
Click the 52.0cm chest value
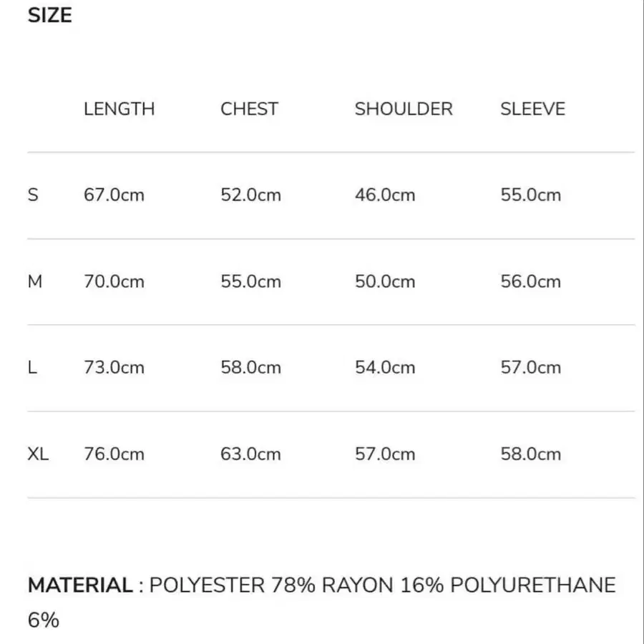(x=250, y=195)
